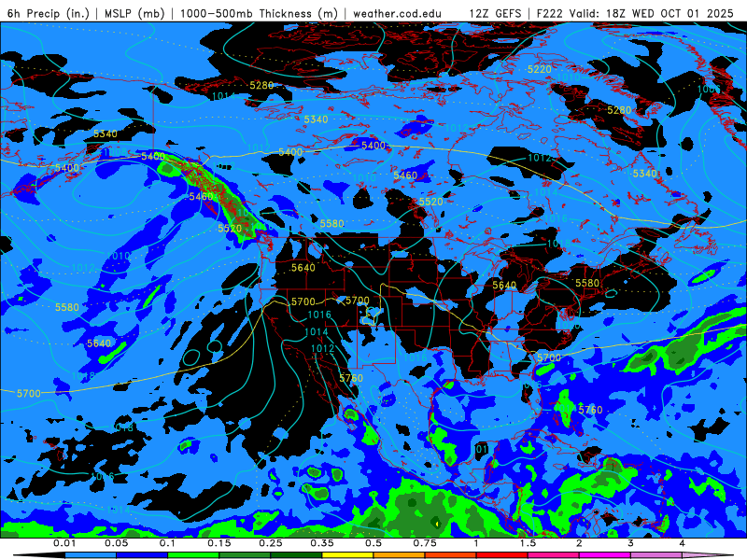
Task: Click the 0.35 legend value
Action: point(322,543)
